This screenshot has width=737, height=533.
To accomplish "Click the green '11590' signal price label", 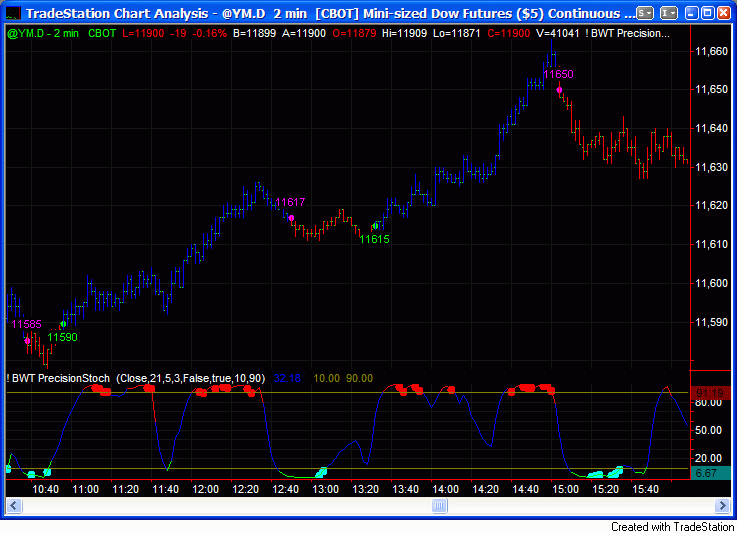I will point(62,337).
